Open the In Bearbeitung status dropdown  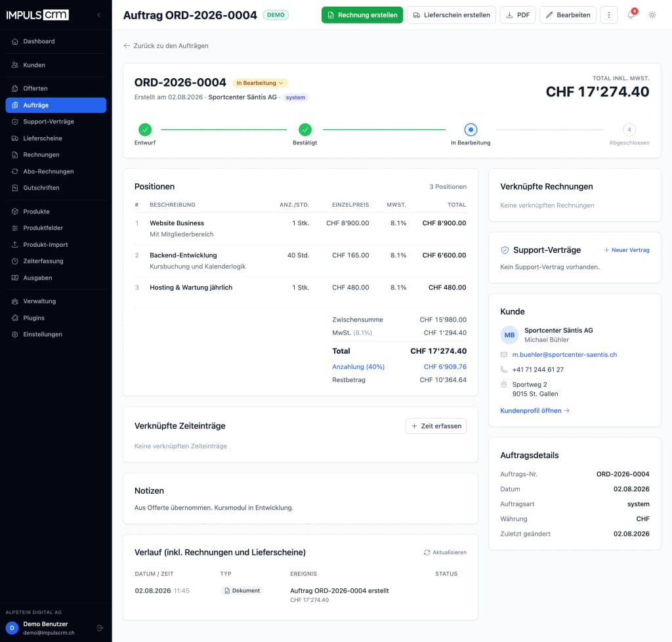tap(260, 83)
